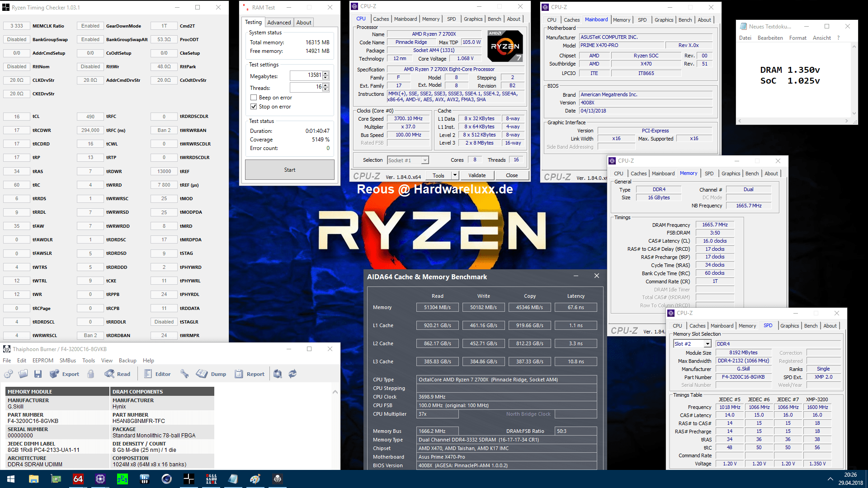
Task: Click Report in Thaiphoon Burner toolbar
Action: click(x=250, y=374)
